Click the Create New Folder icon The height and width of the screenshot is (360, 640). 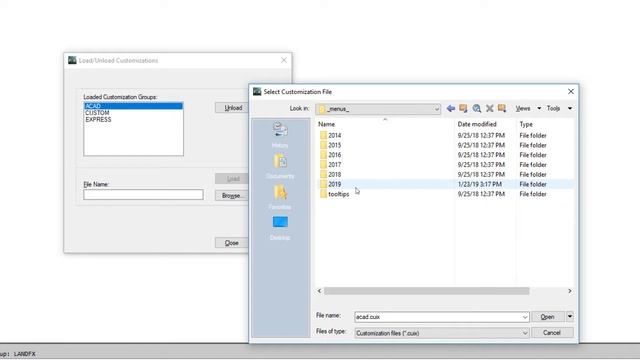coord(502,109)
